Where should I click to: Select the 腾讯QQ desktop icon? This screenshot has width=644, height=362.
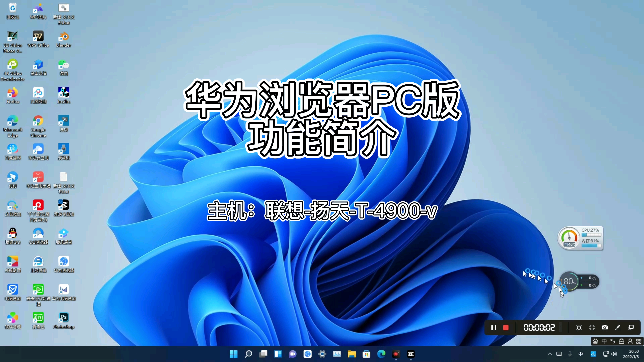pos(13,236)
